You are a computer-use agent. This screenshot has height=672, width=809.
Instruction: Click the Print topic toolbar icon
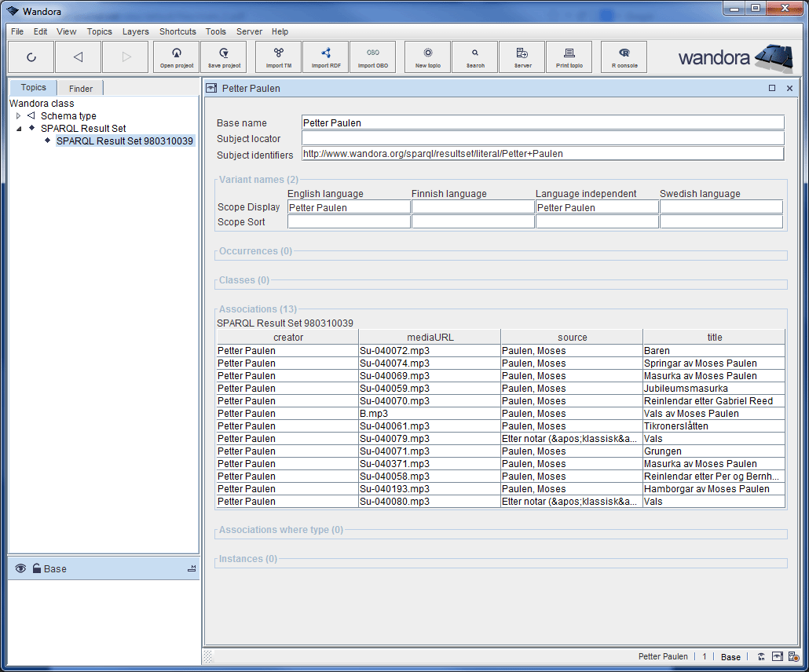[569, 57]
